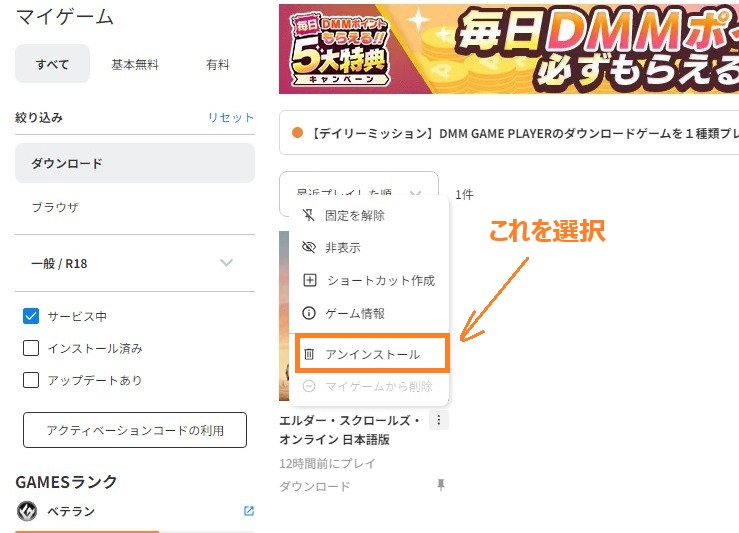The height and width of the screenshot is (533, 739).
Task: Uncheck the サービス中 checkbox
Action: 31,316
